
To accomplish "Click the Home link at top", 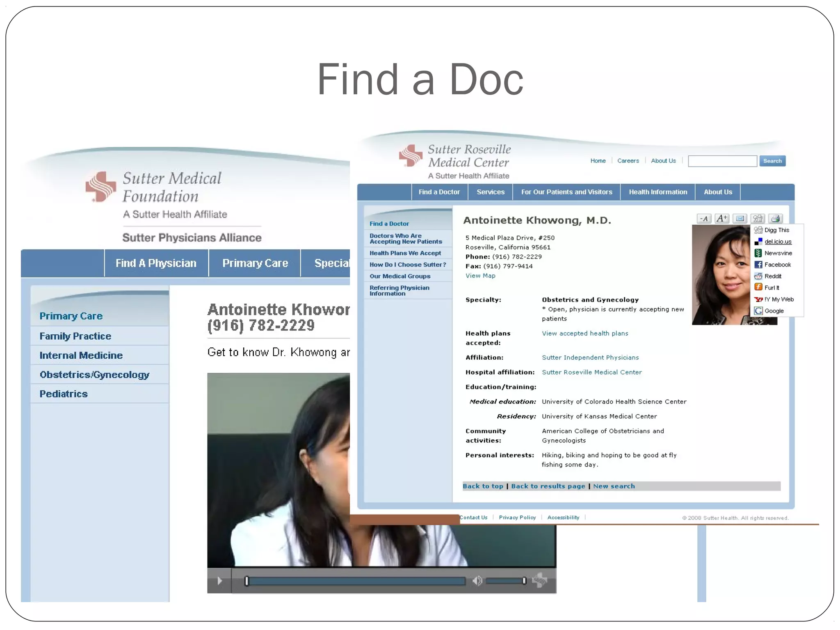I will [x=598, y=161].
